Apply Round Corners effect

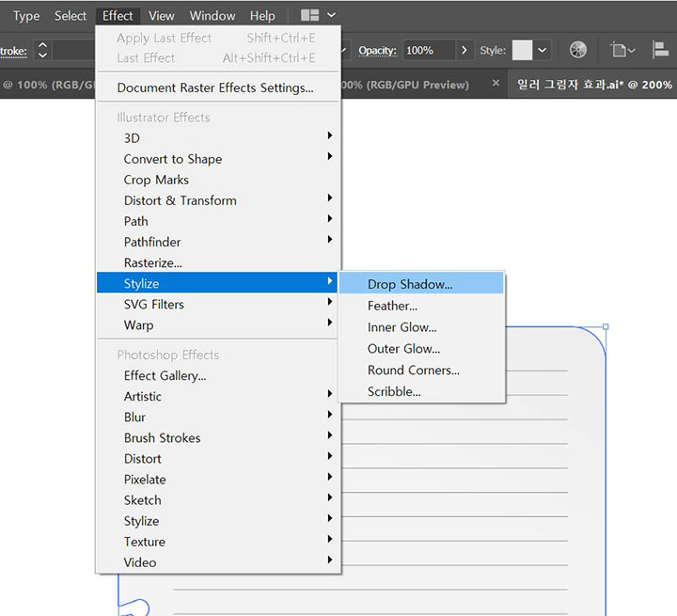tap(421, 371)
